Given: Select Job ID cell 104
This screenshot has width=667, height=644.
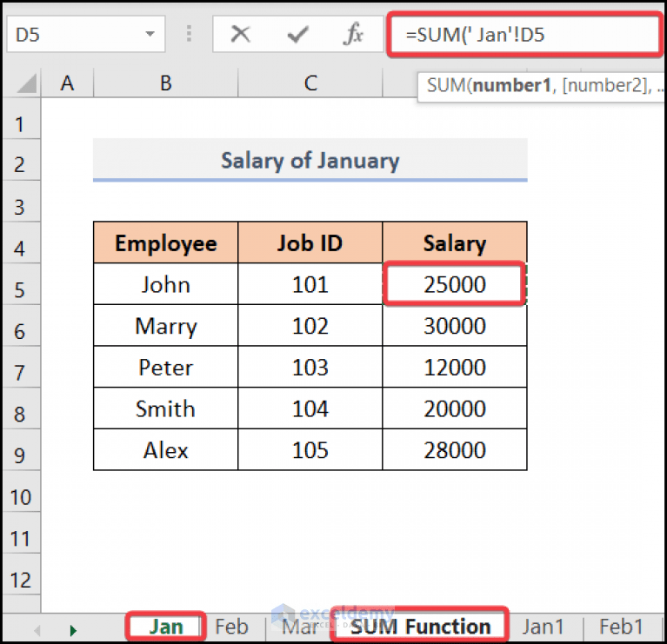Looking at the screenshot, I should tap(310, 408).
